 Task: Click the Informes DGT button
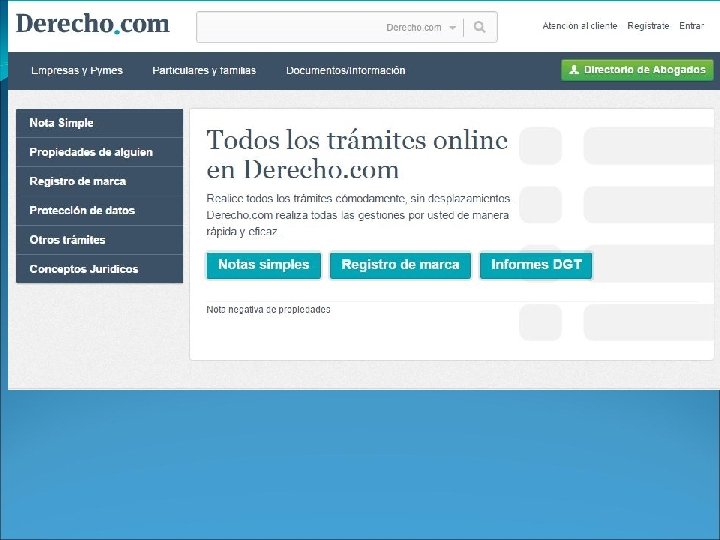pyautogui.click(x=536, y=265)
